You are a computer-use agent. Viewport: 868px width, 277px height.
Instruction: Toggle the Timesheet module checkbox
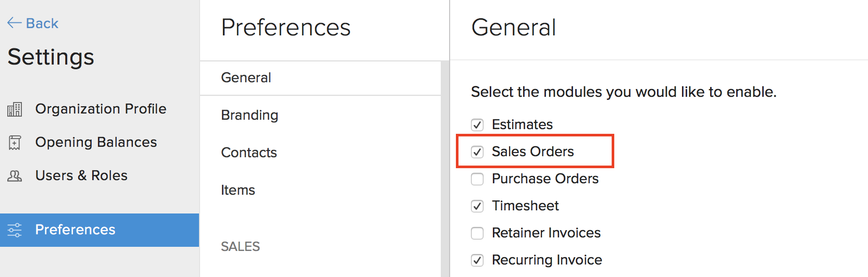[477, 206]
